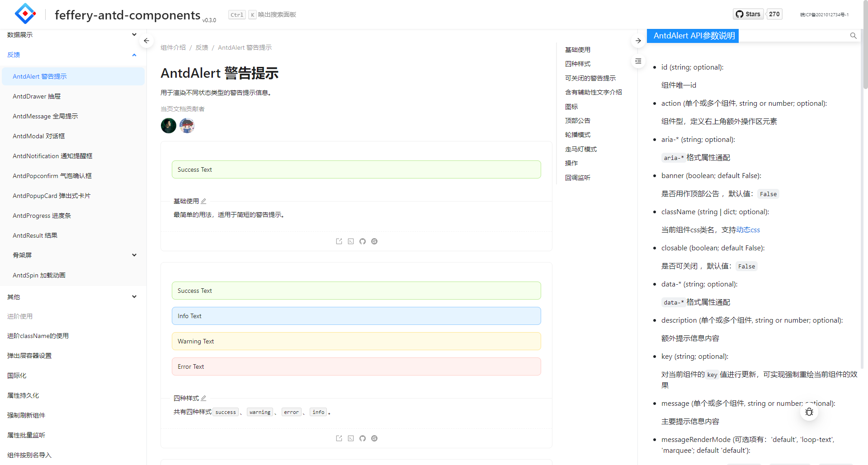The height and width of the screenshot is (465, 868).
Task: Toggle the table of contents list icon
Action: (x=638, y=61)
